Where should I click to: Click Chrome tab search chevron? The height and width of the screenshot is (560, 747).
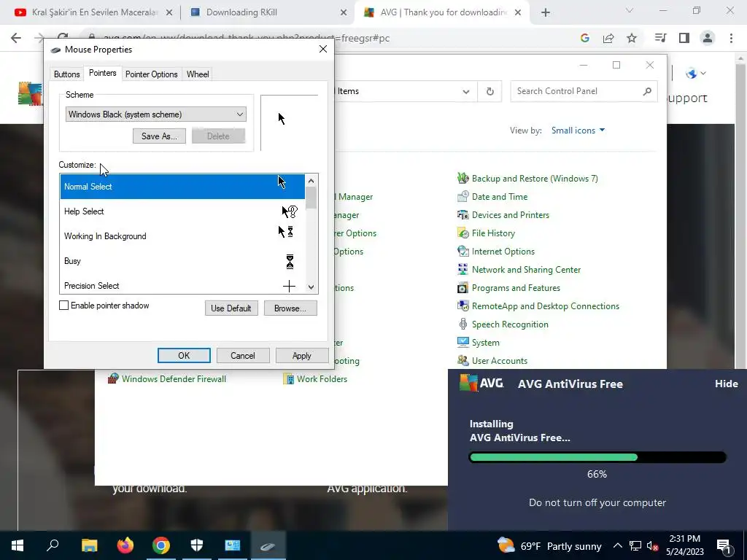pyautogui.click(x=629, y=10)
